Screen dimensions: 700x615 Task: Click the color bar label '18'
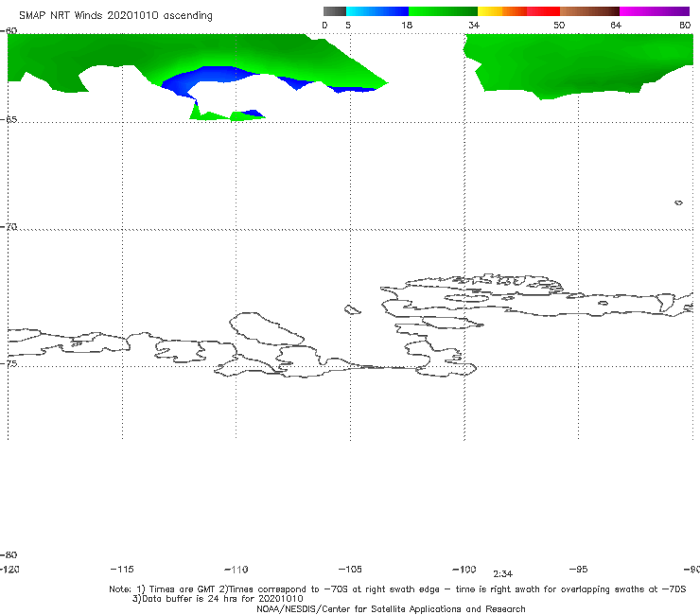[407, 25]
